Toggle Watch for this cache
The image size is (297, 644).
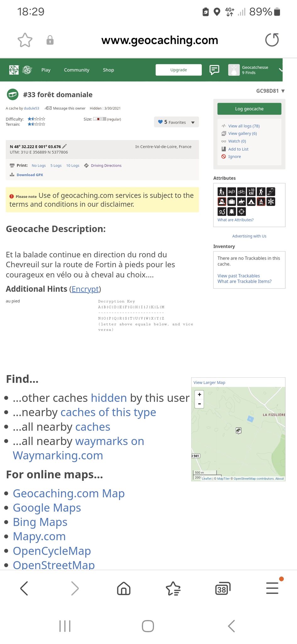point(237,141)
